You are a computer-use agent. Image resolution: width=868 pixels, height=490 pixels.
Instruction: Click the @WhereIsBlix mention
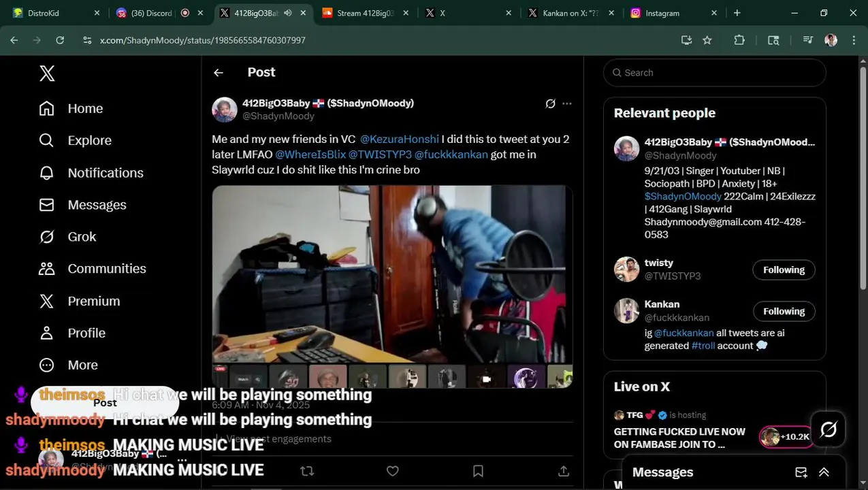pyautogui.click(x=310, y=154)
